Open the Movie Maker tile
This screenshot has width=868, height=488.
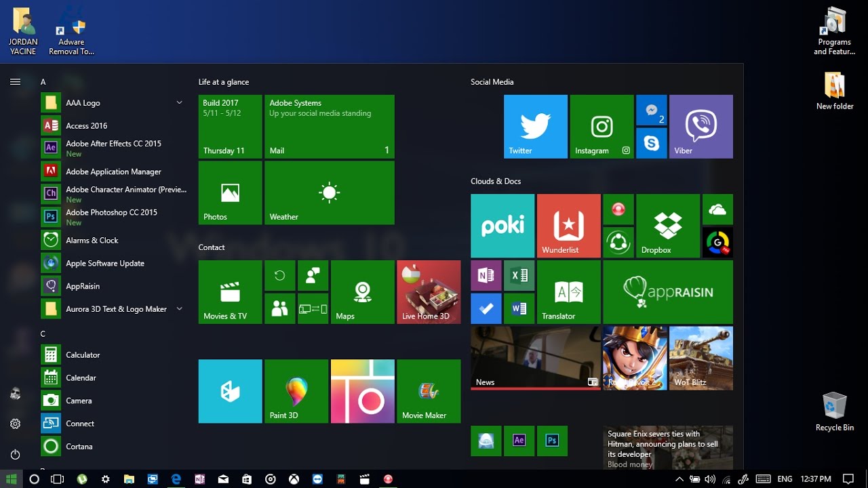429,391
